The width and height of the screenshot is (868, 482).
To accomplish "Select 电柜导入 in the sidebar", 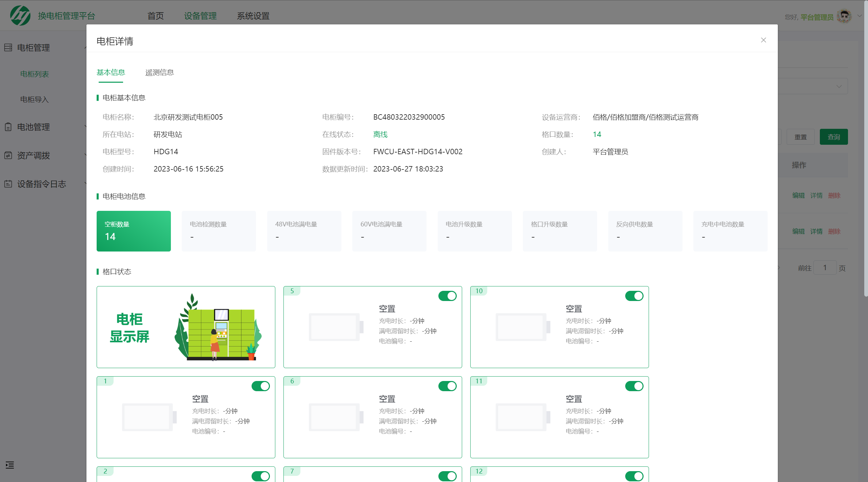I will [x=35, y=99].
